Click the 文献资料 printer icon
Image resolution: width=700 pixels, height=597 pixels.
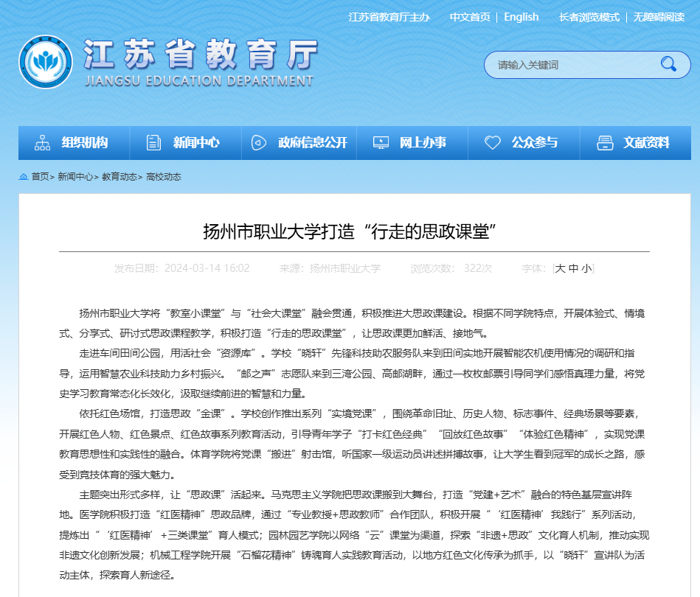605,143
